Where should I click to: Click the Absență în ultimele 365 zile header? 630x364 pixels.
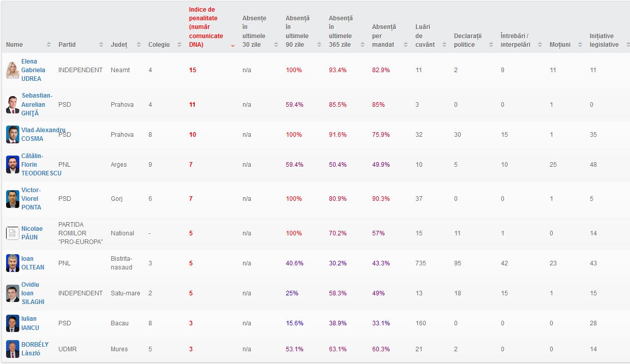coord(340,32)
